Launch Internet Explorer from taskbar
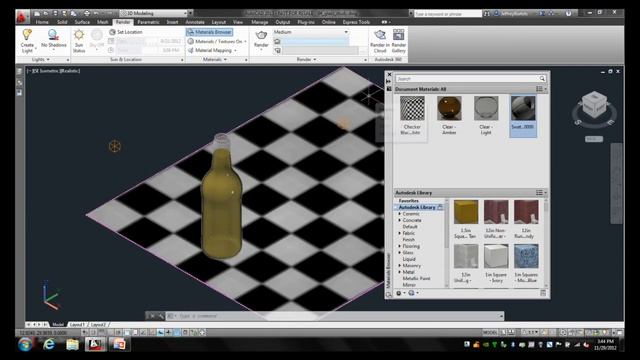Viewport: 640px width, 360px height. coord(49,344)
